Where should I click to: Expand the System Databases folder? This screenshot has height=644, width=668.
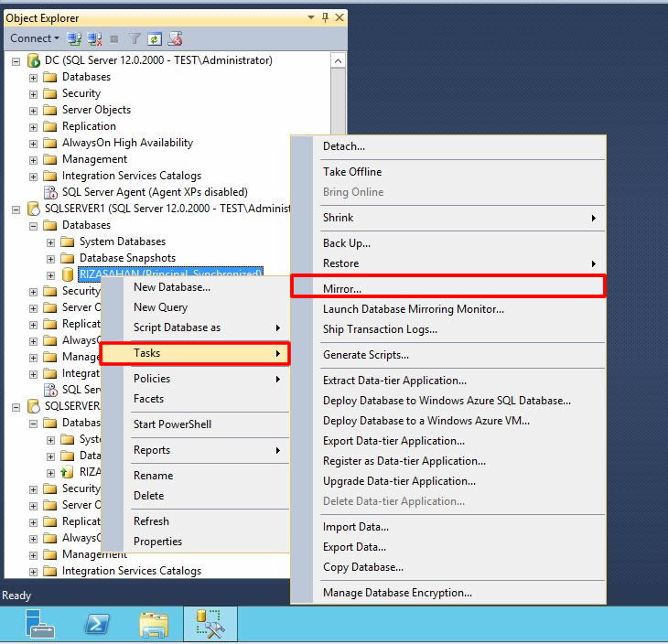pyautogui.click(x=51, y=241)
